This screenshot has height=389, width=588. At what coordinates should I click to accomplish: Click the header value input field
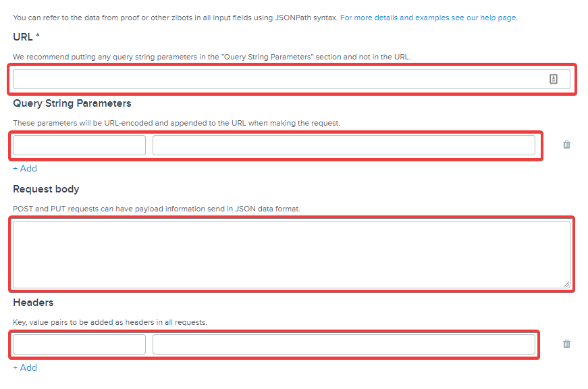[x=344, y=344]
